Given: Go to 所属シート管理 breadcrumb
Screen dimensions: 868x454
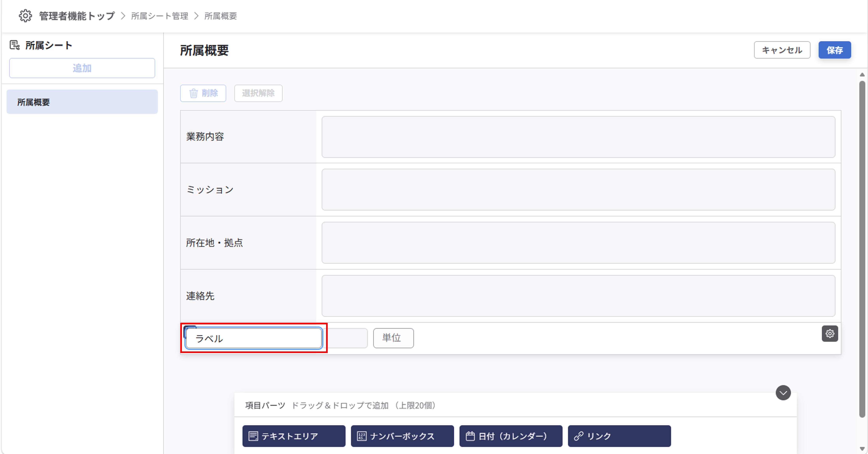Looking at the screenshot, I should [159, 16].
